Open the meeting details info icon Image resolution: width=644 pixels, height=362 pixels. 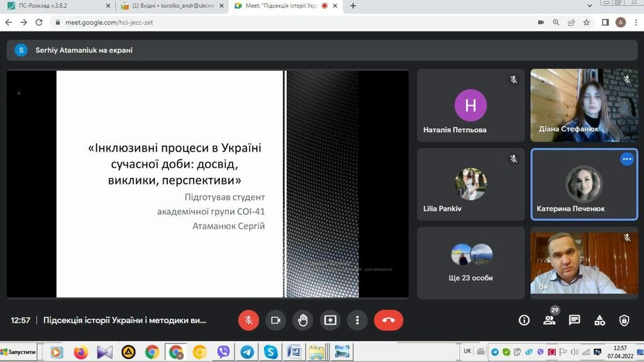(524, 320)
